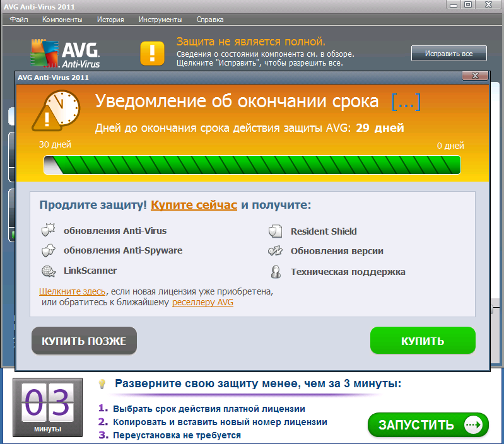
Task: Click the yellow exclamation warning icon
Action: [x=153, y=54]
